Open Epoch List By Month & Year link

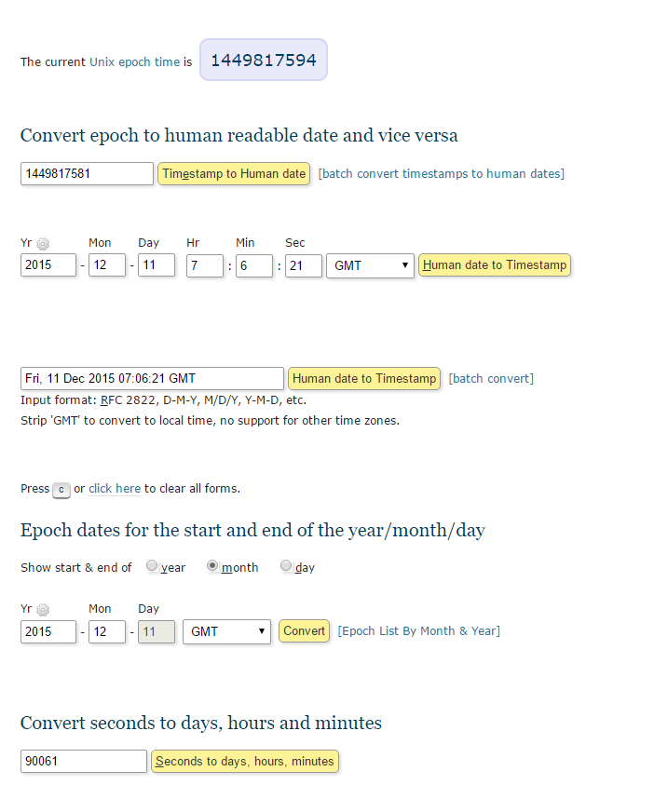point(418,631)
